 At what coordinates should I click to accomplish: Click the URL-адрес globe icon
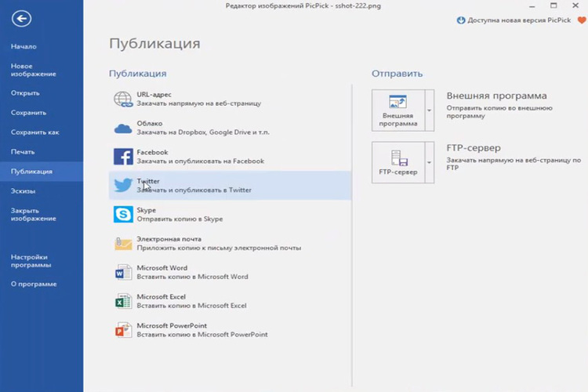click(123, 100)
